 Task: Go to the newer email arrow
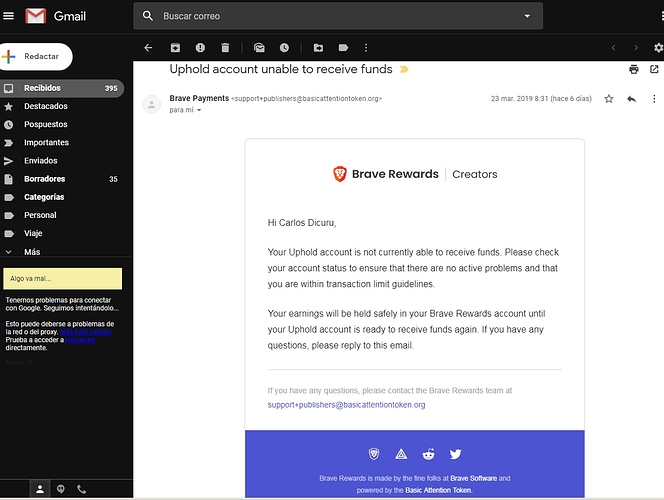click(x=613, y=48)
